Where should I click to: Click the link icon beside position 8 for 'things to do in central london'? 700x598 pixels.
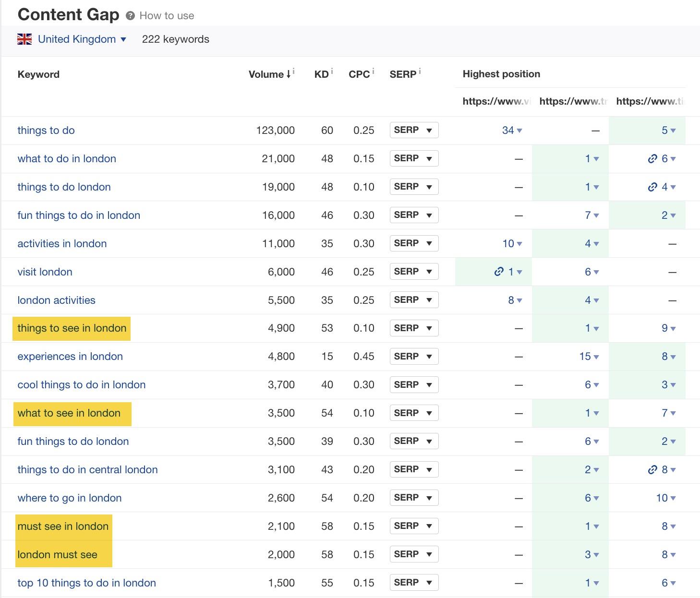point(652,469)
